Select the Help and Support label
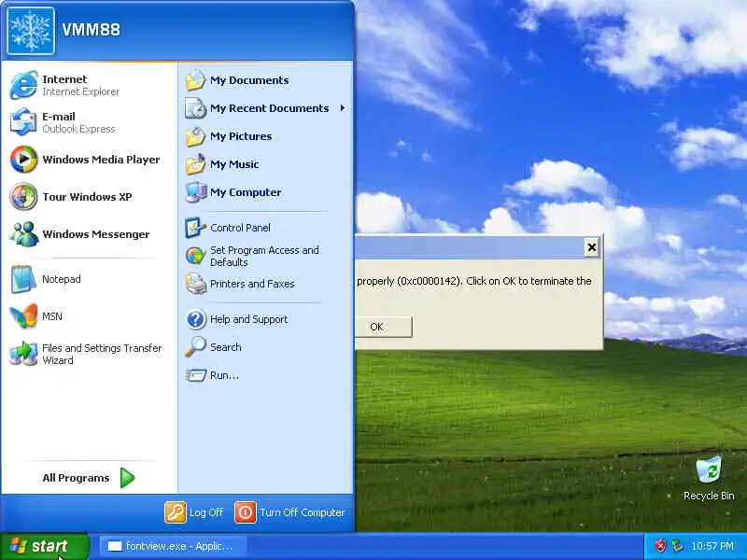 [x=248, y=319]
